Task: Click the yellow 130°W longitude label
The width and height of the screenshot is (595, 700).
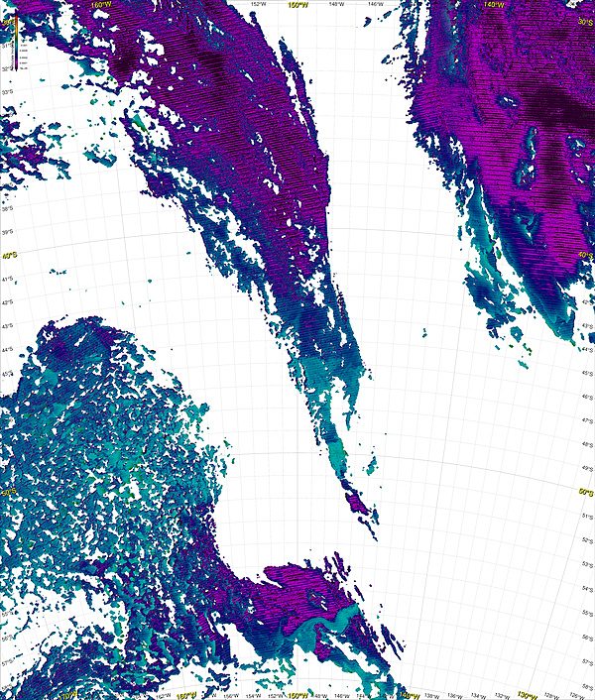Action: point(528,695)
